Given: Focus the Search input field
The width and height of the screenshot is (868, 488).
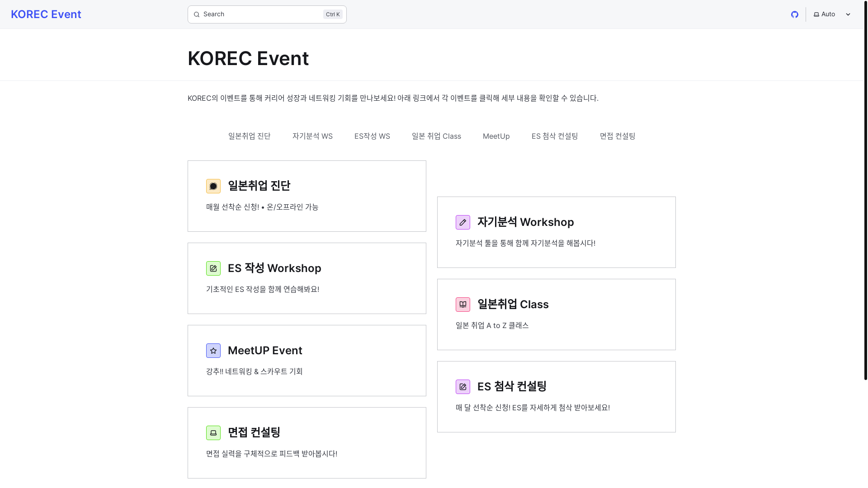Looking at the screenshot, I should tap(267, 14).
